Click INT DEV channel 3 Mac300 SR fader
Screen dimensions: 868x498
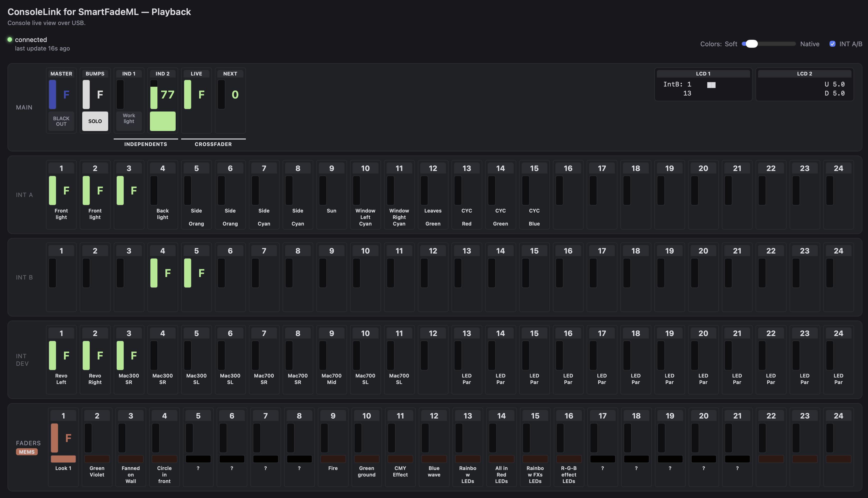(120, 355)
